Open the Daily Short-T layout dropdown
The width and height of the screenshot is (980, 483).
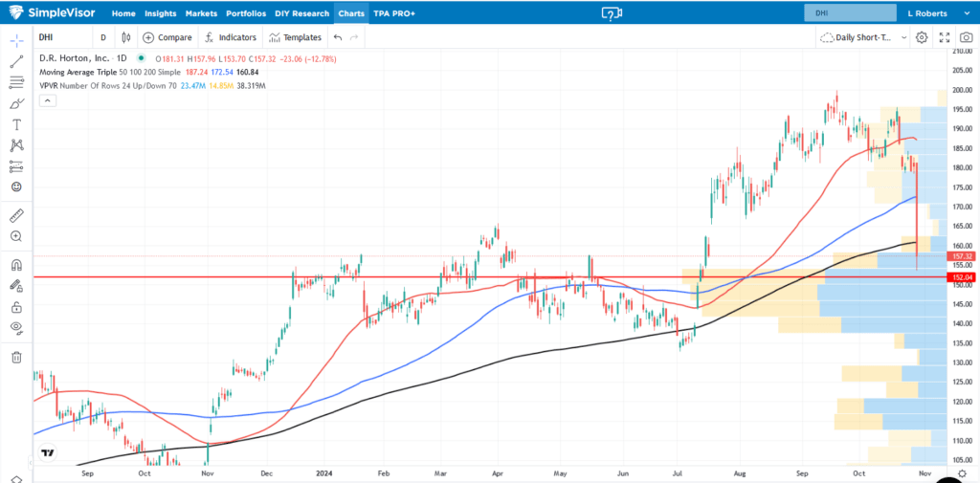862,37
